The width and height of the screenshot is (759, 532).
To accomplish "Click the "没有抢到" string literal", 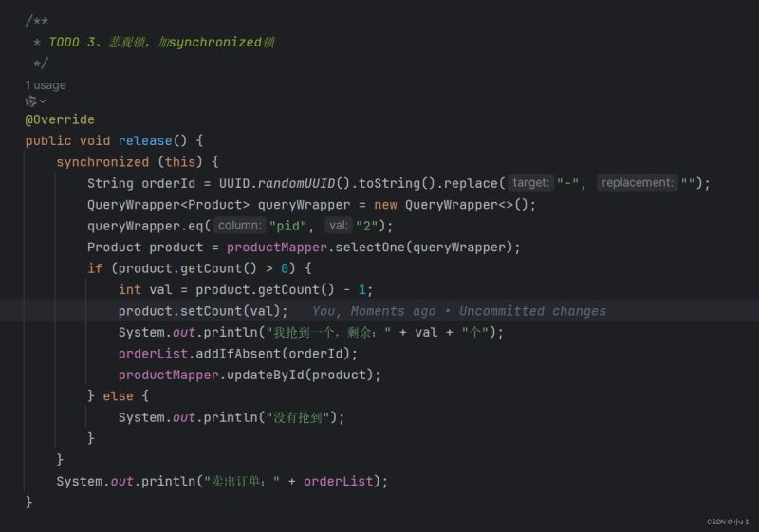I will tap(298, 417).
